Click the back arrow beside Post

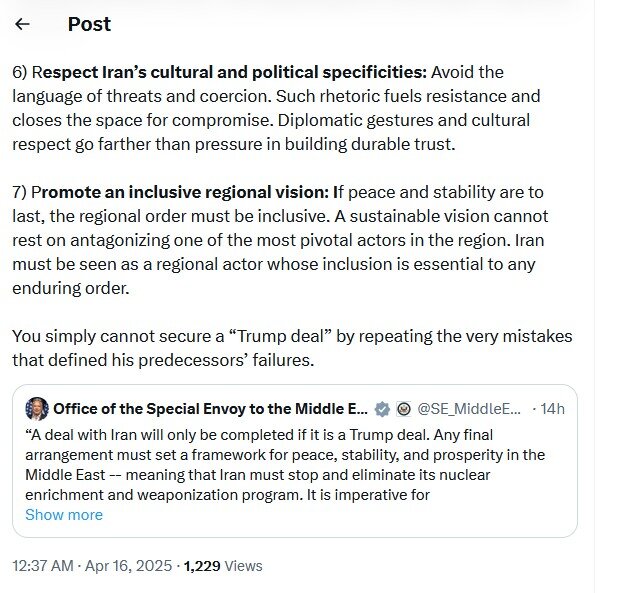23,24
